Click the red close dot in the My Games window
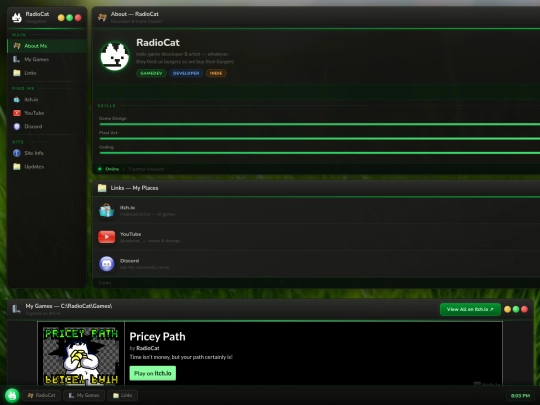Viewport: 540px width, 405px height. 525,309
